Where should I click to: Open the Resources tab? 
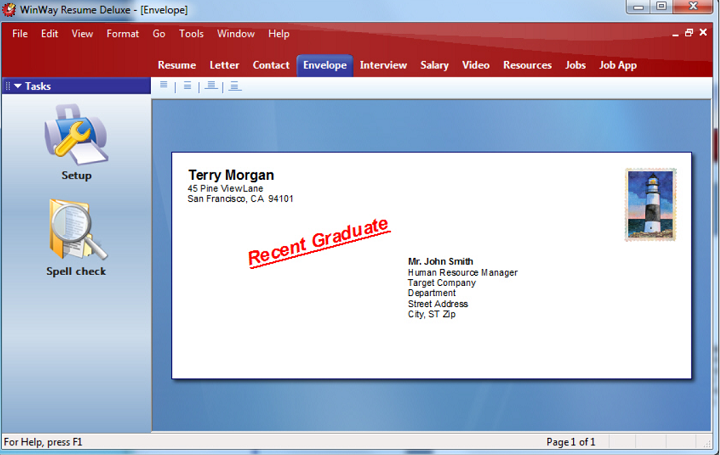click(527, 65)
